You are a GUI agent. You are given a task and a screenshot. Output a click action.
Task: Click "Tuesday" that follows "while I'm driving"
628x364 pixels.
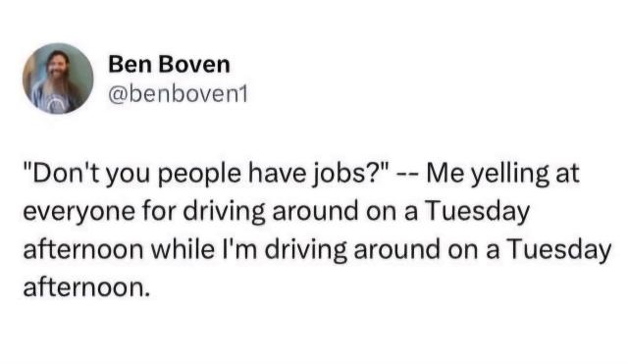559,250
